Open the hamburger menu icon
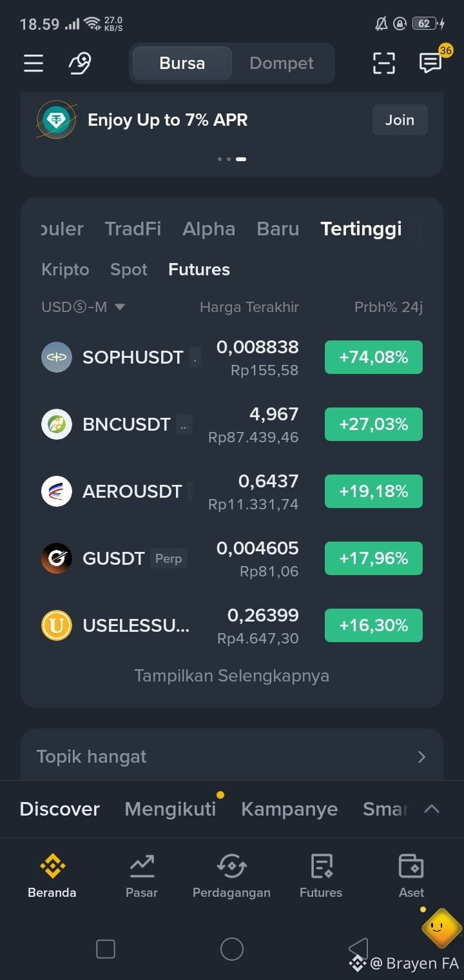The height and width of the screenshot is (980, 464). [34, 63]
